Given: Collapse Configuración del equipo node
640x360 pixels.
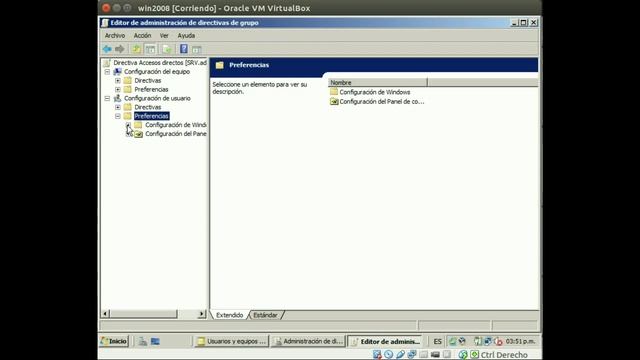Looking at the screenshot, I should pyautogui.click(x=107, y=71).
